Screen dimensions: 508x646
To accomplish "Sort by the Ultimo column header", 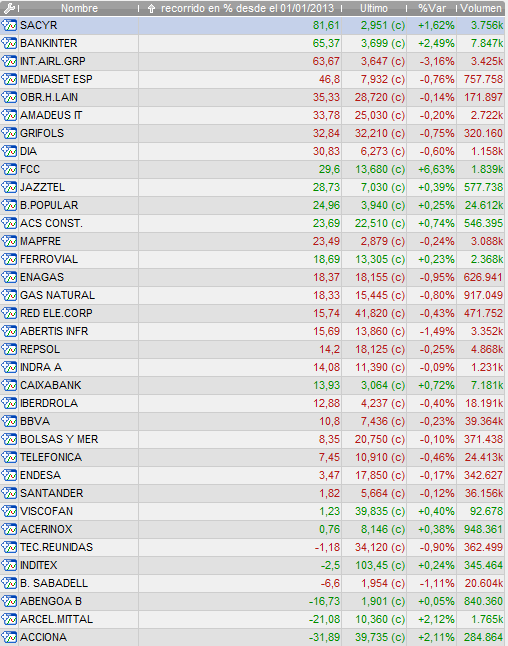I will [374, 8].
